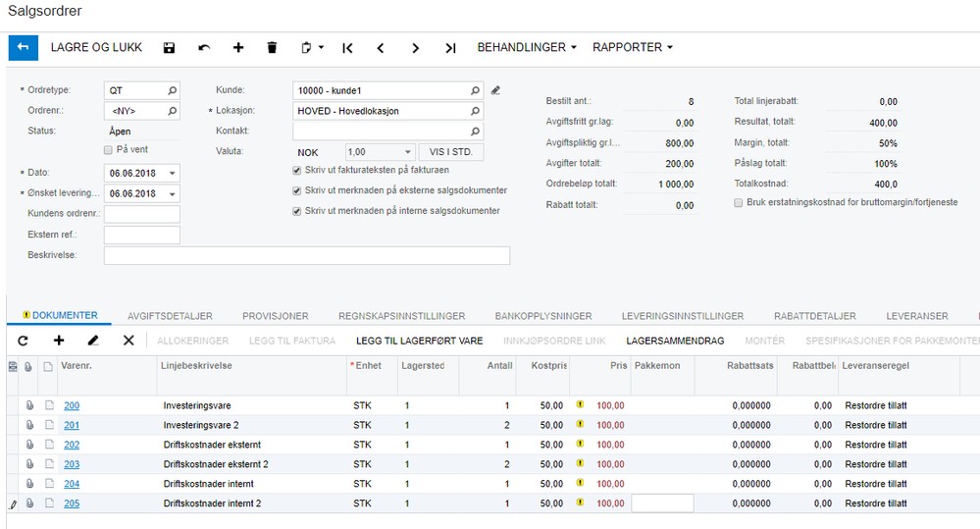
Task: Delete the selected row with X icon
Action: 129,341
